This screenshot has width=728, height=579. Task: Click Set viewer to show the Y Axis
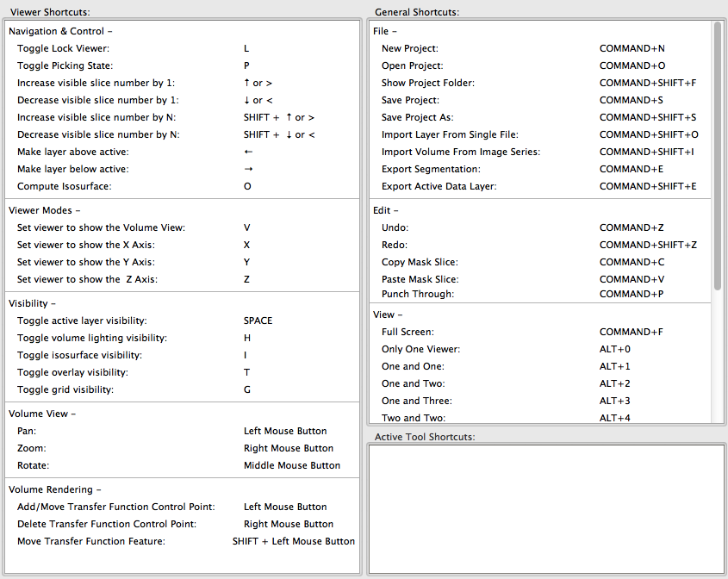point(86,262)
